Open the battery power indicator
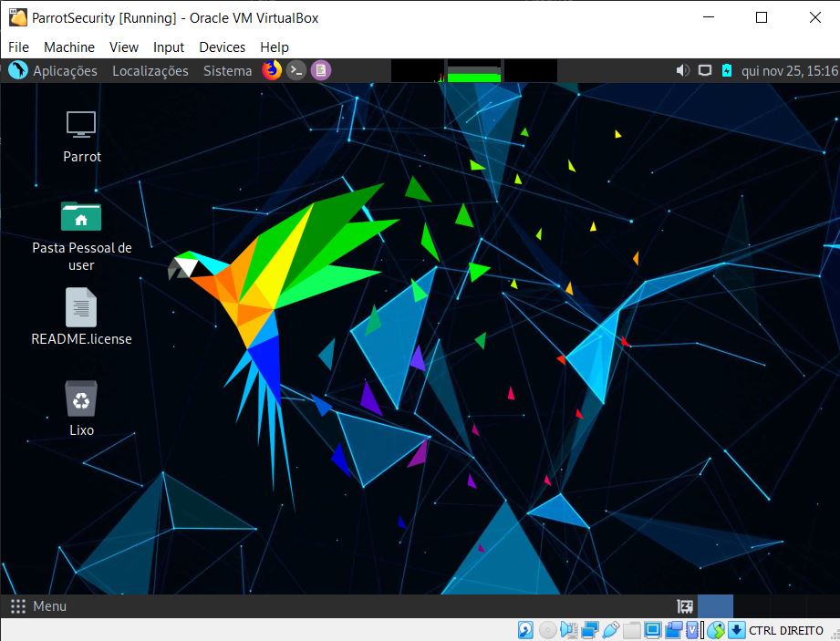 [x=726, y=70]
